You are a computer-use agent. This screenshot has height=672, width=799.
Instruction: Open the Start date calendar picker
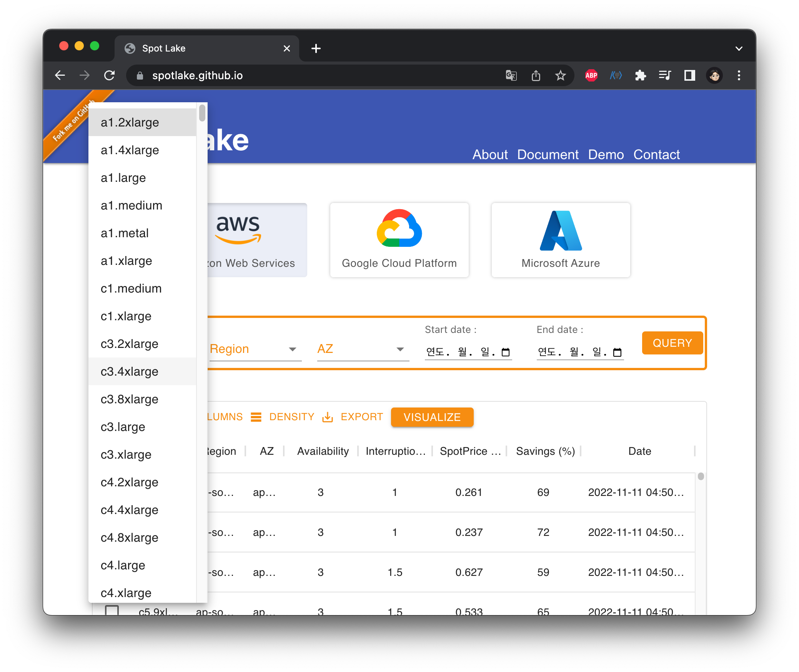[505, 352]
